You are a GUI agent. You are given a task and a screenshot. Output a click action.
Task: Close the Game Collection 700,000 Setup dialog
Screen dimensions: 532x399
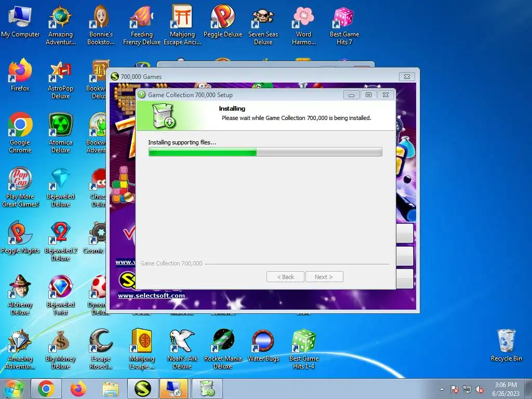(386, 95)
